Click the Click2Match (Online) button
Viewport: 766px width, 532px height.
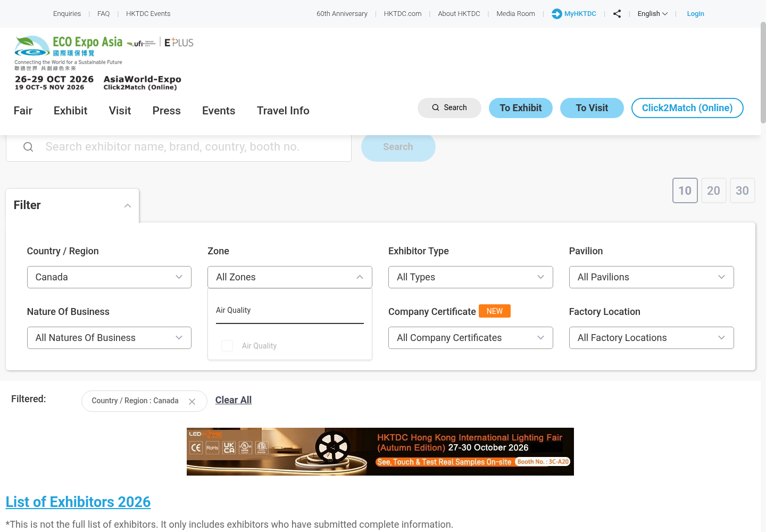(687, 108)
